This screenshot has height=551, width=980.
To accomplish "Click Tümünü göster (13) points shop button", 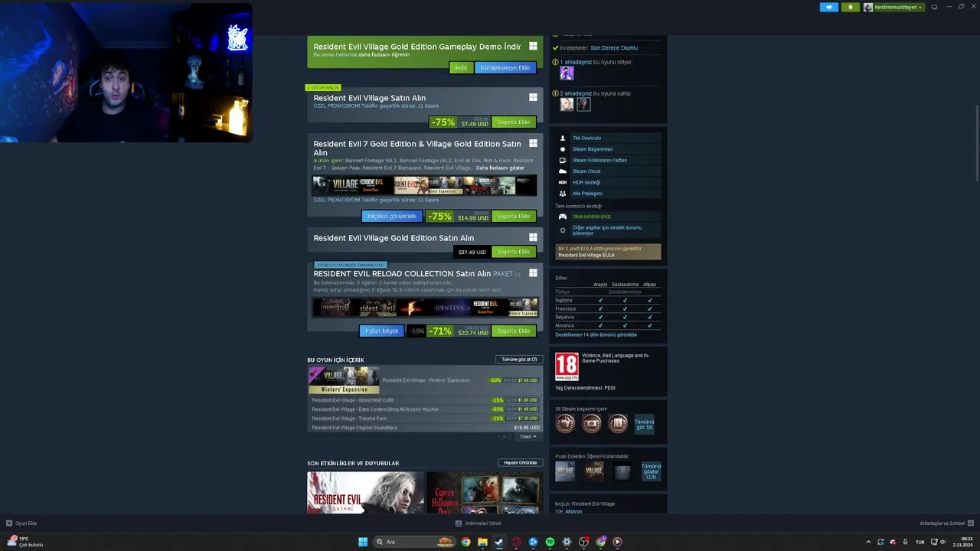I will point(651,471).
